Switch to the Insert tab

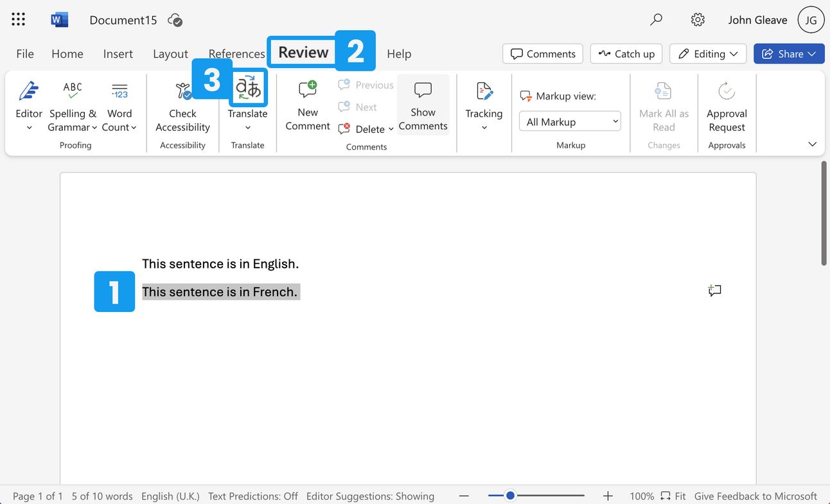(118, 54)
